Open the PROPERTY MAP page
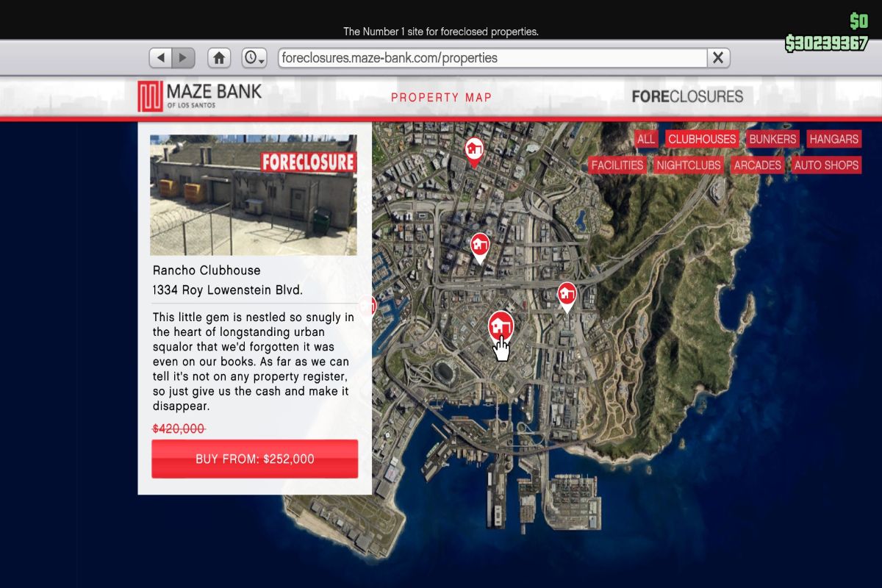Screen dimensions: 882x588 (442, 96)
